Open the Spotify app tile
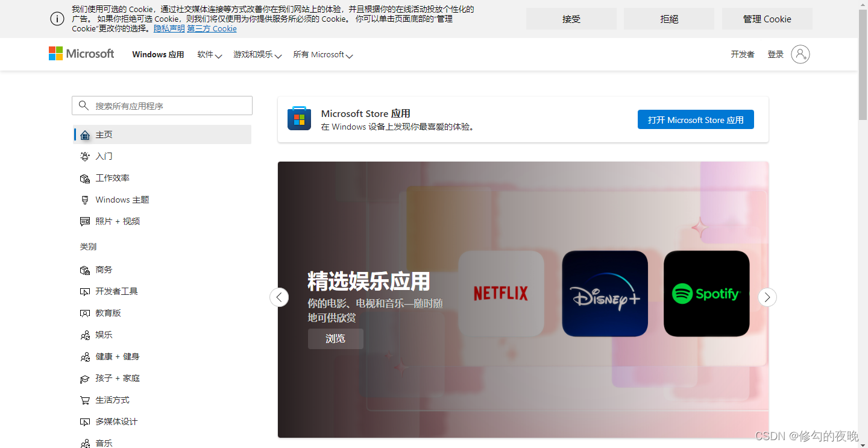Screen dimensions: 868x448 click(x=706, y=294)
